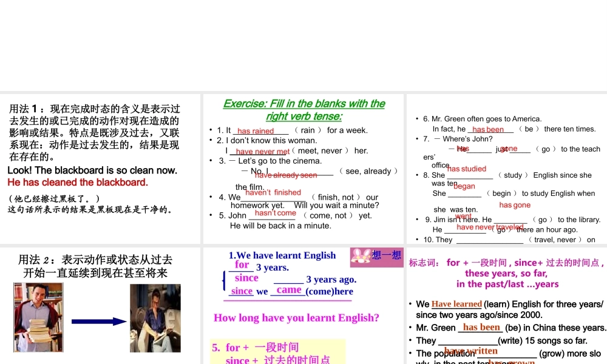
Task: Click the green text 'right verb tense:'
Action: pos(304,116)
